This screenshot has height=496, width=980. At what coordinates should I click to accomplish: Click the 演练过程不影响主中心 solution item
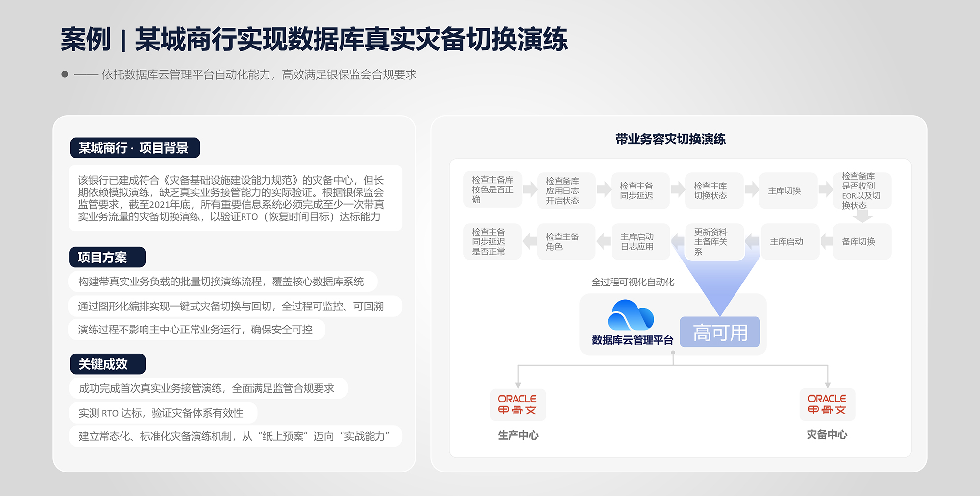(196, 330)
